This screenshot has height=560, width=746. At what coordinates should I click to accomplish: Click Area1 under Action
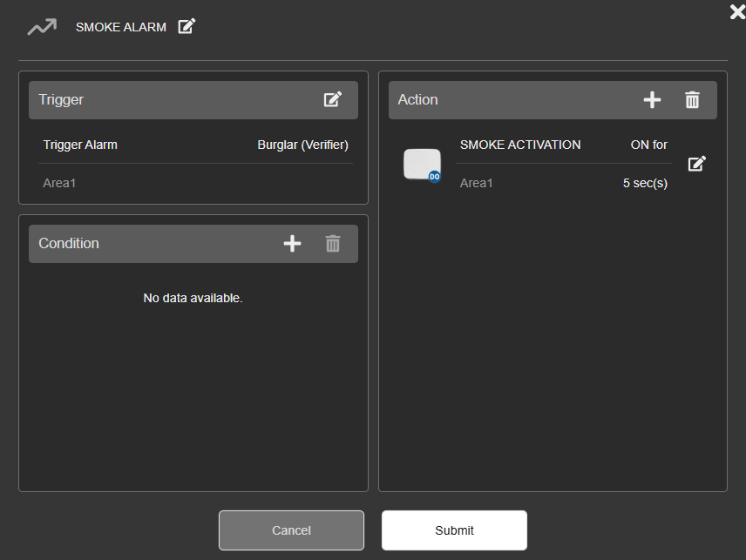click(x=476, y=183)
